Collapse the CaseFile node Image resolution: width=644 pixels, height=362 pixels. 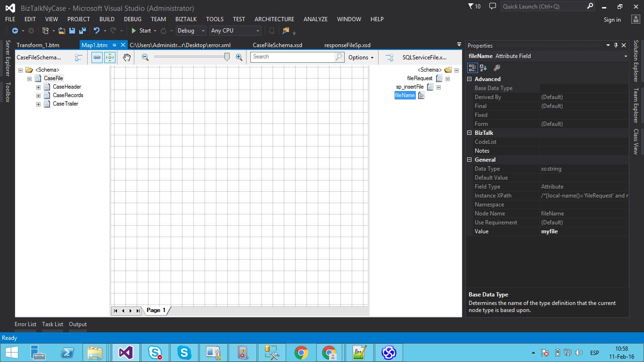tap(30, 79)
